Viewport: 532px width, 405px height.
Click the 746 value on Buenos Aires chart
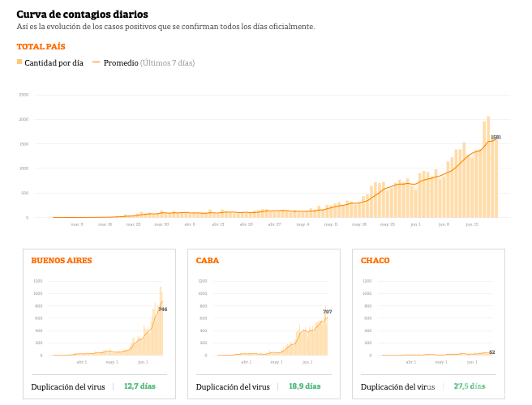pyautogui.click(x=163, y=309)
